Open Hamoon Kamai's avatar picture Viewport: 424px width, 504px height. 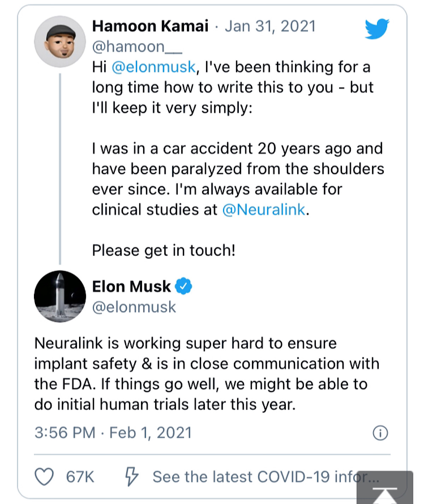60,42
